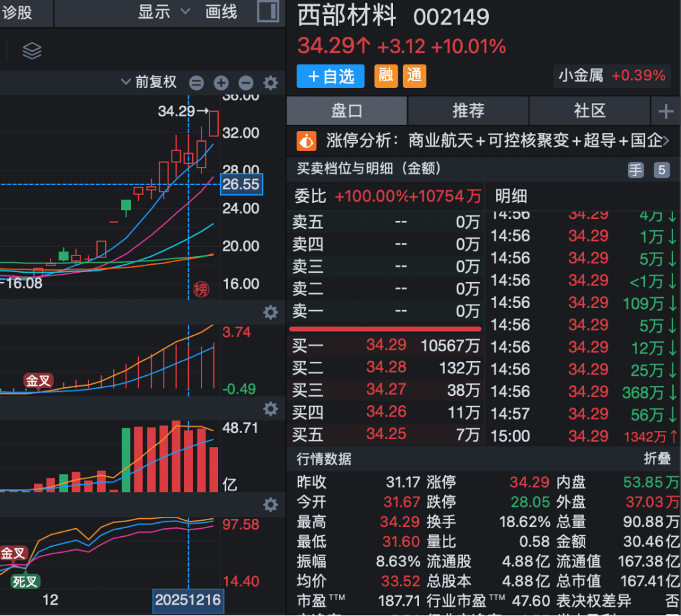
Task: Expand the 显示 dropdown menu
Action: coord(164,12)
